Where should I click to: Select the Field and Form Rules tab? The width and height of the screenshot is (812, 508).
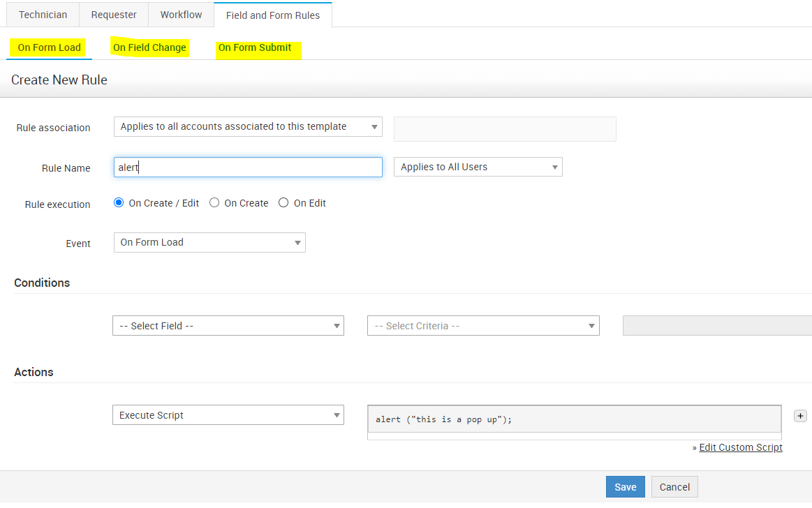pos(273,15)
